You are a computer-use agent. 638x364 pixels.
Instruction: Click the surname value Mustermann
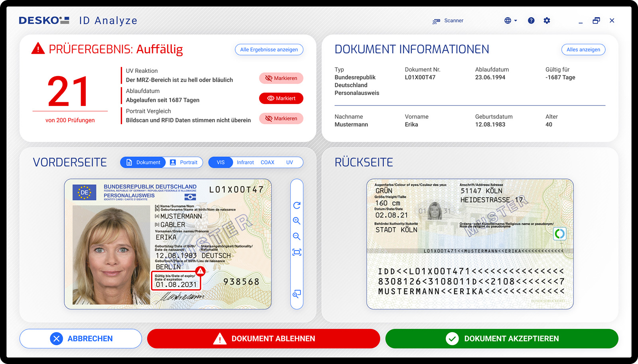[351, 125]
